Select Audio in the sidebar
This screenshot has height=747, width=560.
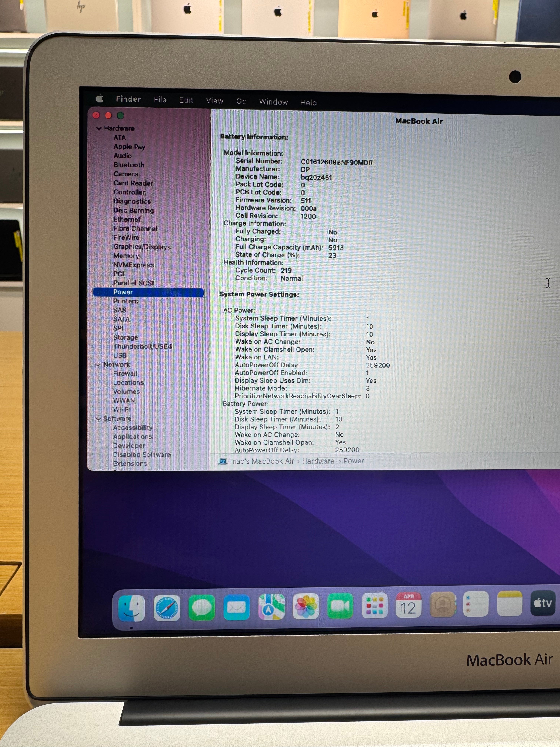tap(123, 156)
